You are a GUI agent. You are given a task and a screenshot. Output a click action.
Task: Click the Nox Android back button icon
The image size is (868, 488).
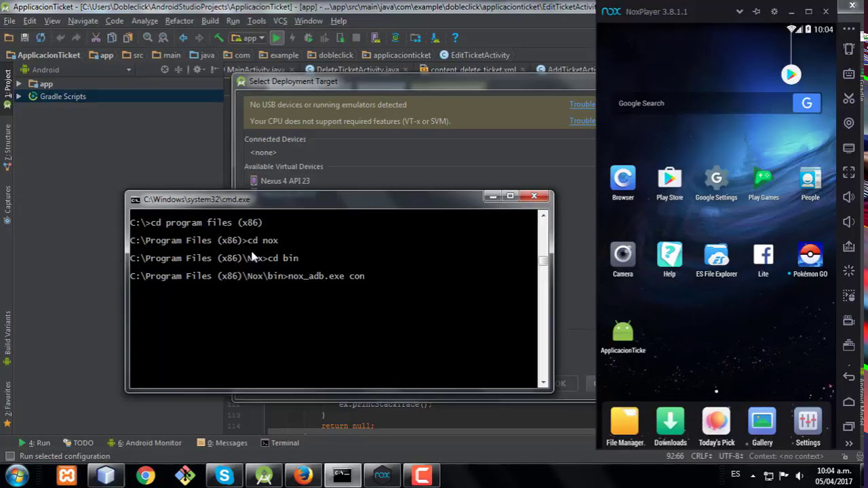(x=849, y=377)
